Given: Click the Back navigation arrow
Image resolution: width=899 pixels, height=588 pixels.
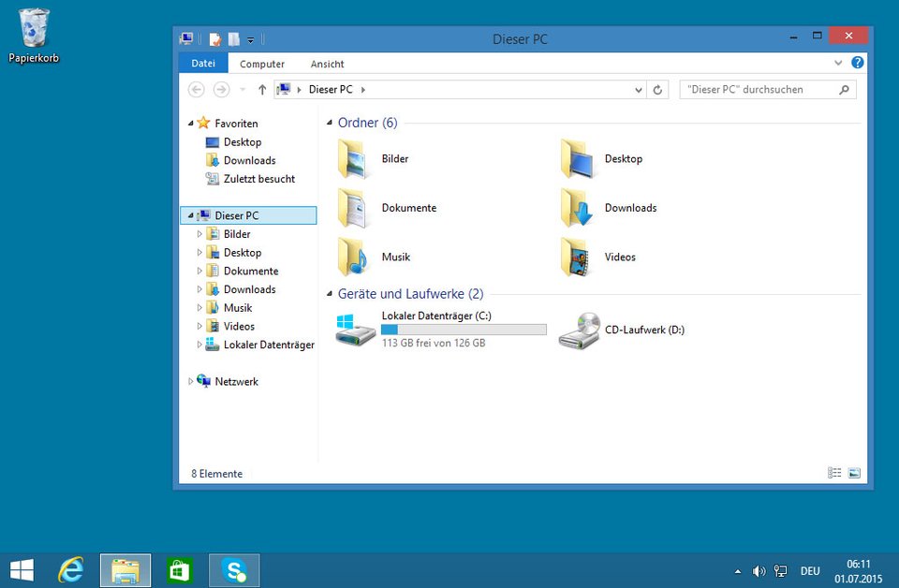Looking at the screenshot, I should click(195, 89).
